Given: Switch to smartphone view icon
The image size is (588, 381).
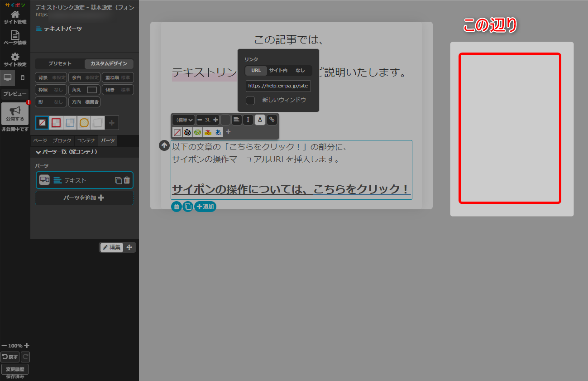Looking at the screenshot, I should click(23, 77).
